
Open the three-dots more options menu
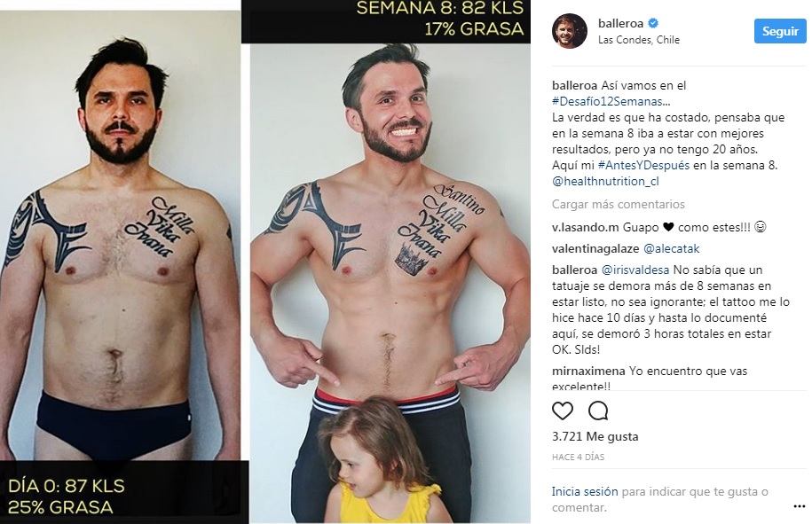coord(799,506)
